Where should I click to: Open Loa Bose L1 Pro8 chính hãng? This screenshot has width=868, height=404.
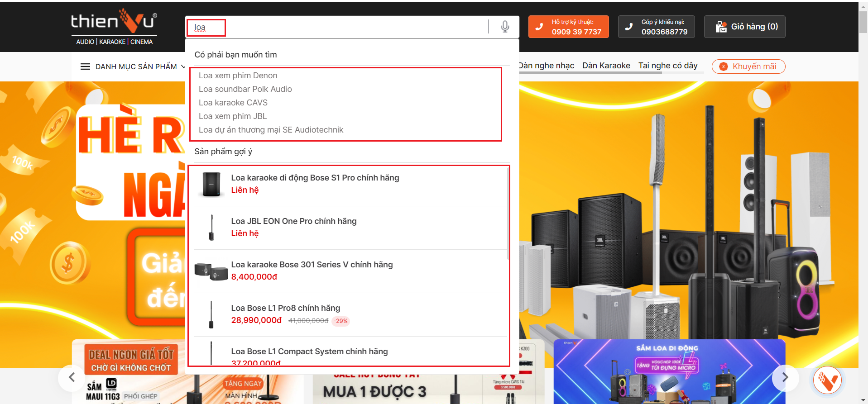tap(286, 308)
